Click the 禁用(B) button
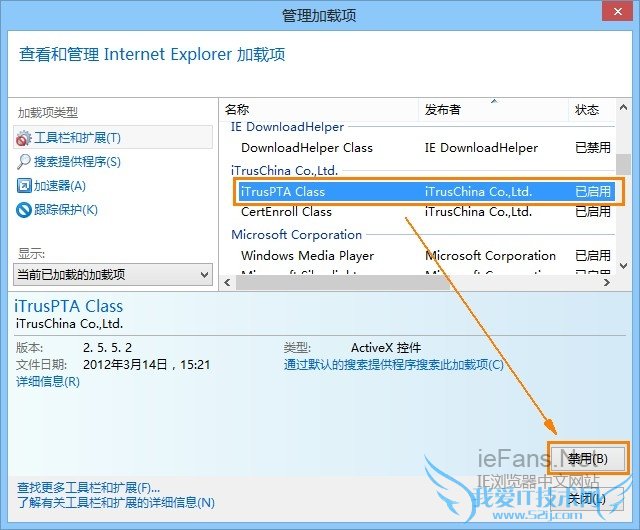 (587, 459)
